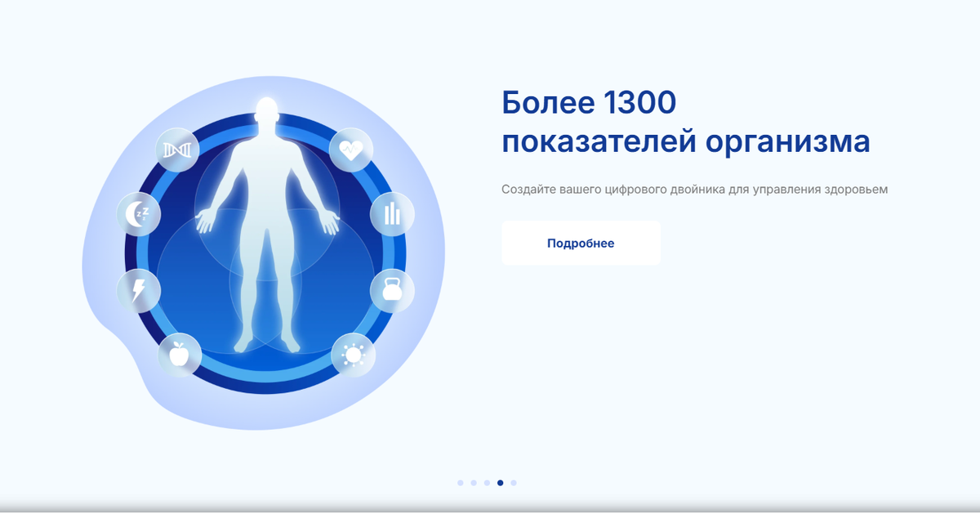Click the active fourth carousel dot

(501, 484)
